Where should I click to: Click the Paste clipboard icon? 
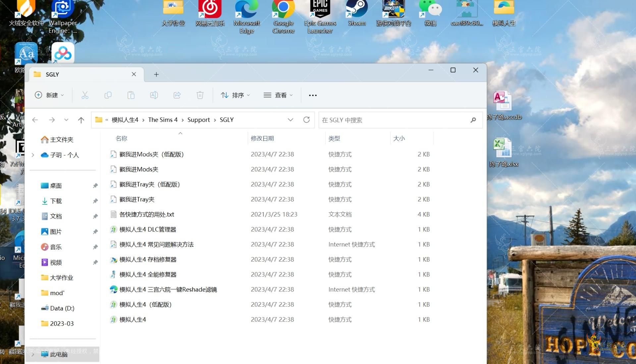[131, 95]
